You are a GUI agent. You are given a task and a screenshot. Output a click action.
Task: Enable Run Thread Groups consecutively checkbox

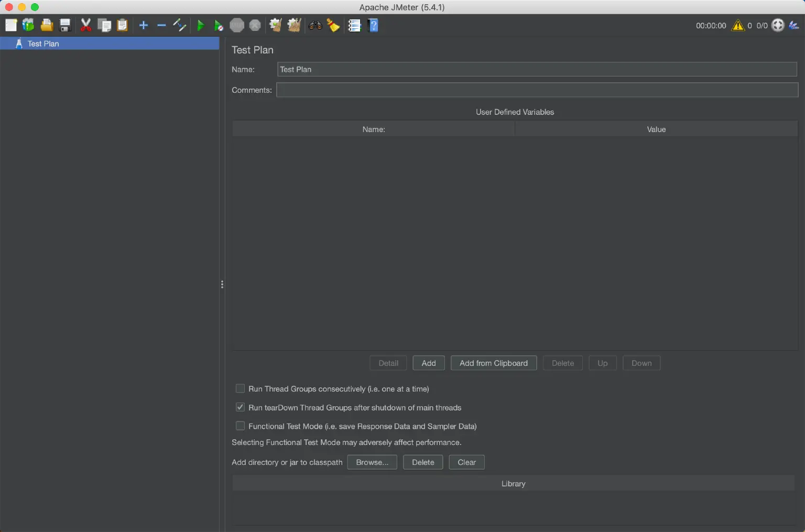(x=240, y=388)
